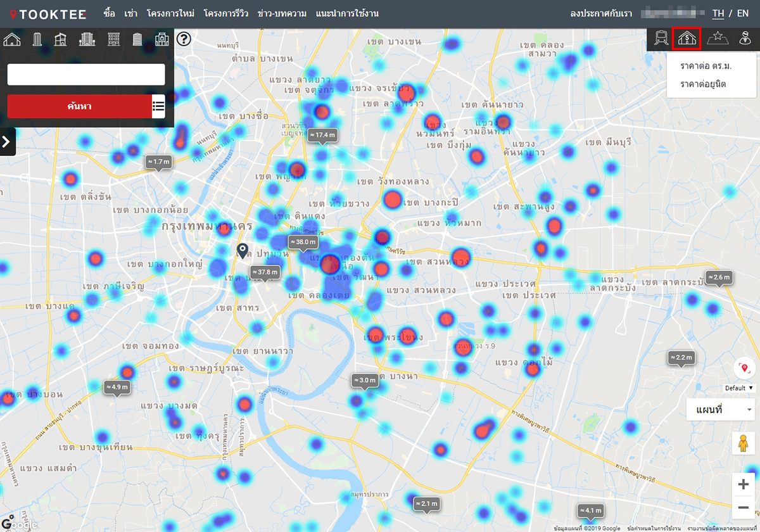The image size is (760, 532).
Task: Toggle the list view beside search button
Action: click(158, 106)
